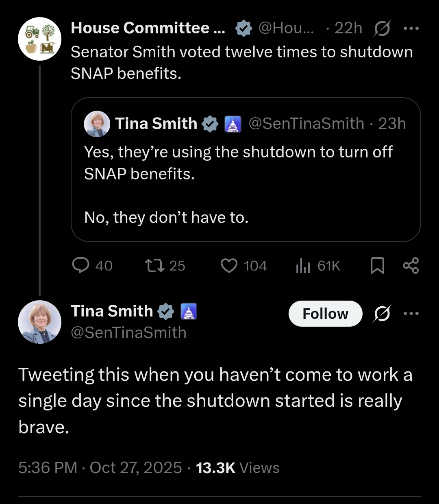This screenshot has width=439, height=504.
Task: Repost the House Committee tweet
Action: [x=154, y=266]
